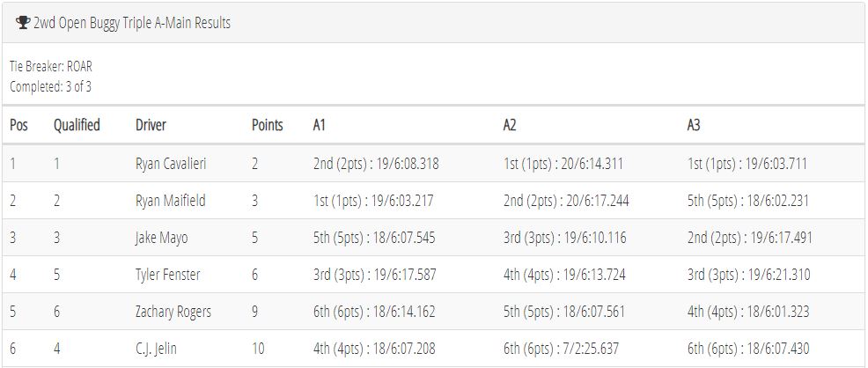Click Zachary Rogers driver name
The height and width of the screenshot is (368, 868).
(173, 312)
